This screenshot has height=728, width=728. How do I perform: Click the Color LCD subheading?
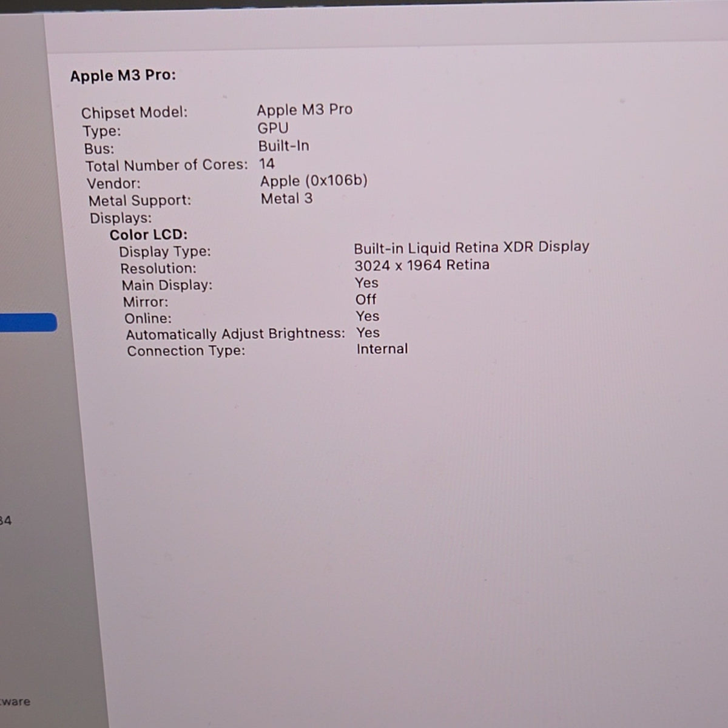coord(149,235)
